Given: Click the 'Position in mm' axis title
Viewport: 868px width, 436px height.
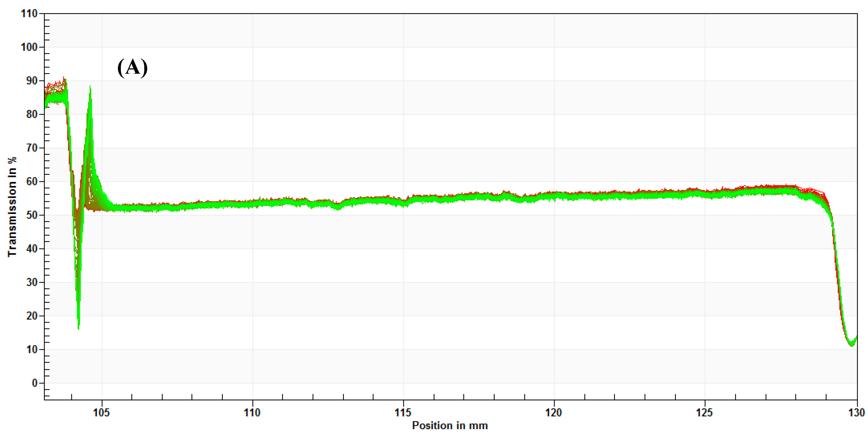Looking at the screenshot, I should click(450, 426).
